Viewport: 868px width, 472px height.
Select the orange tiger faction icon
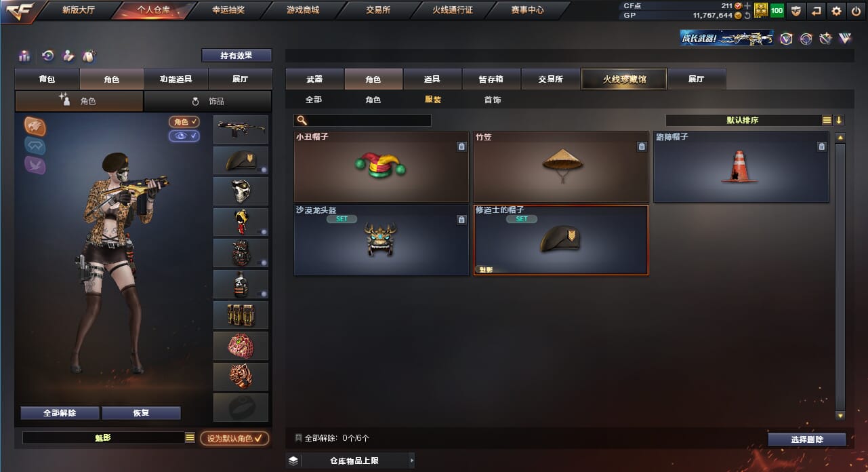tap(35, 125)
